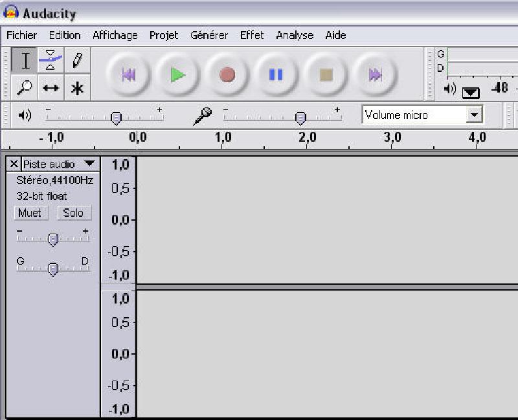
Task: Click the 3,0 mark on the timeline ruler
Action: (392, 137)
